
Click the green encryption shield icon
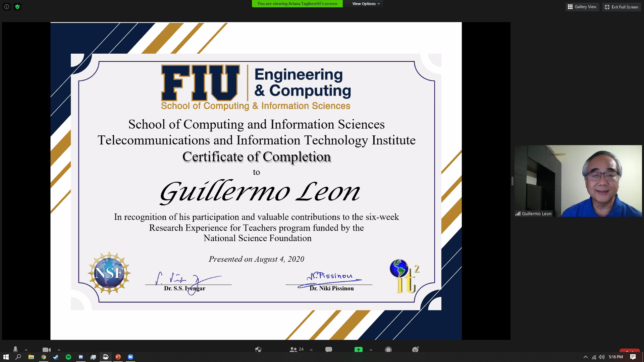click(x=17, y=7)
